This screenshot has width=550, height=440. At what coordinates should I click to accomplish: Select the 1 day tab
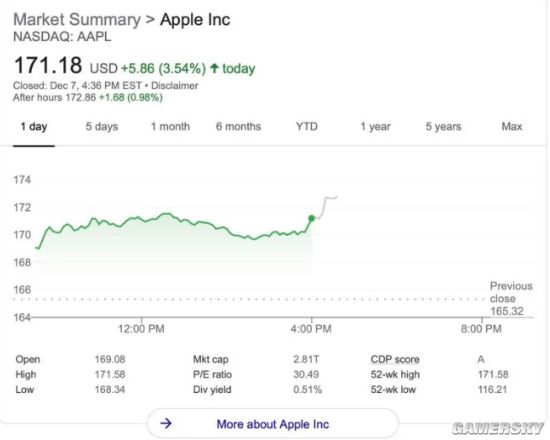pyautogui.click(x=34, y=126)
